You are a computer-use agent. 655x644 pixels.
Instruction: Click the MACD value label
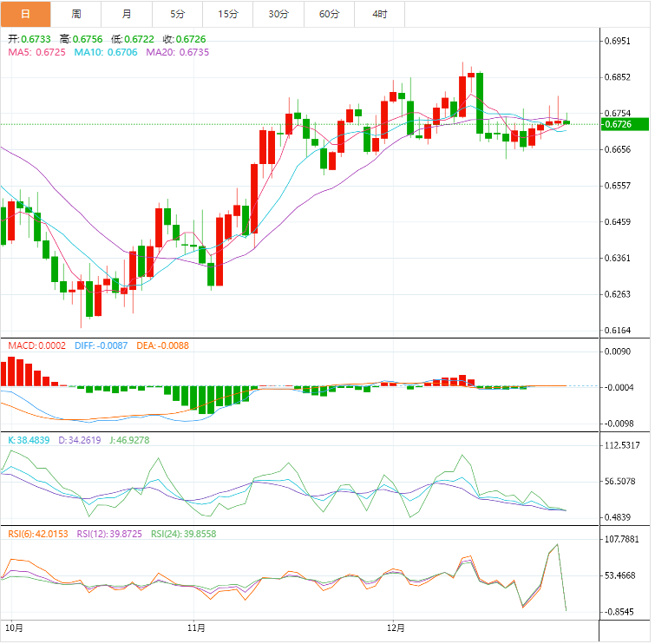36,345
